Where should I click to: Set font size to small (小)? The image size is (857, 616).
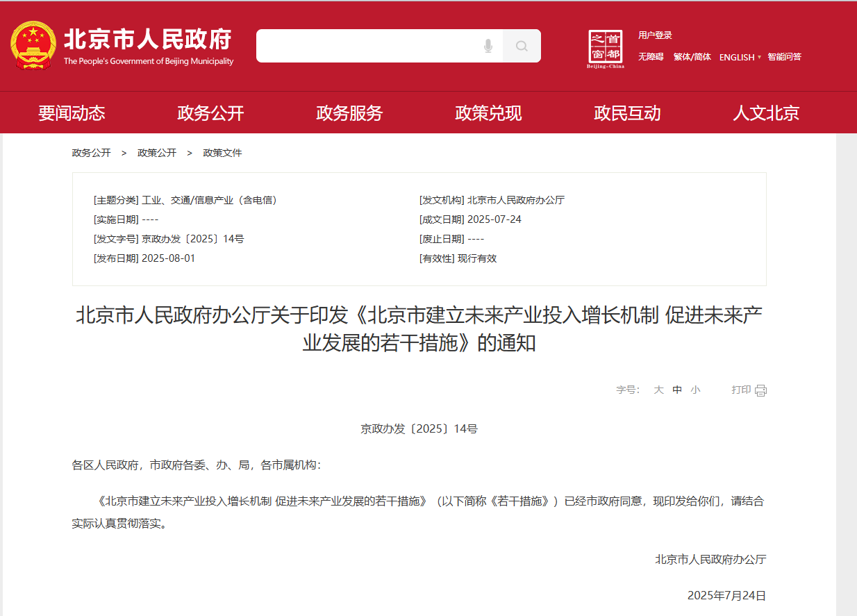pyautogui.click(x=695, y=390)
